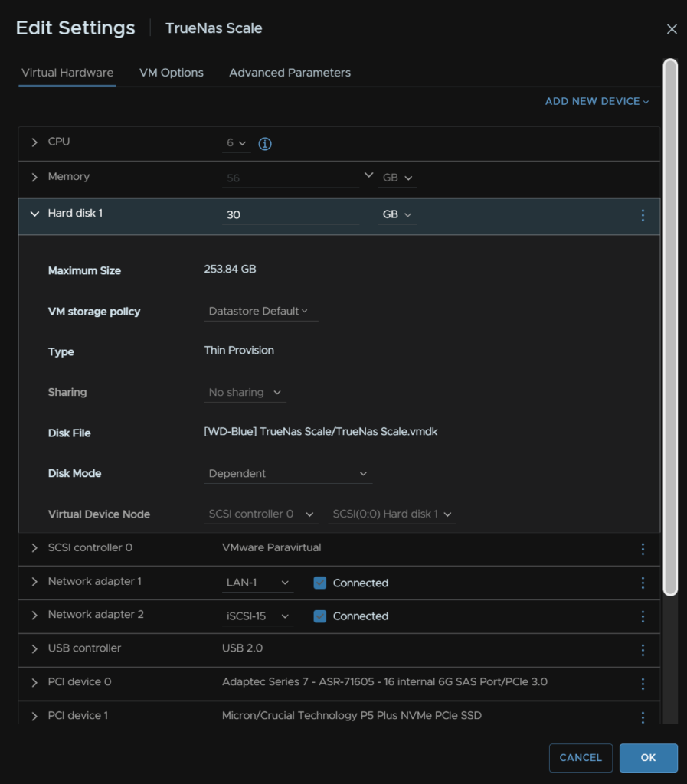Open the Disk Mode dropdown
The height and width of the screenshot is (784, 687).
[x=288, y=473]
